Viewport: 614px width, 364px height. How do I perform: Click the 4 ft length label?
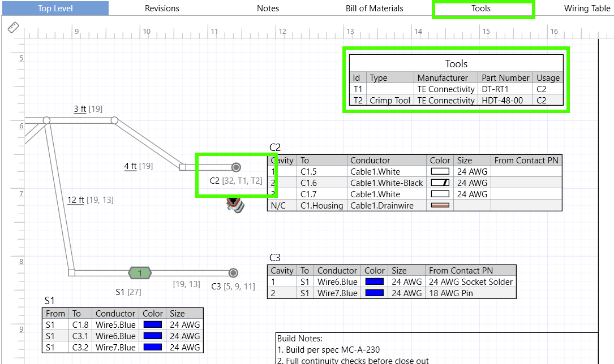[x=130, y=166]
